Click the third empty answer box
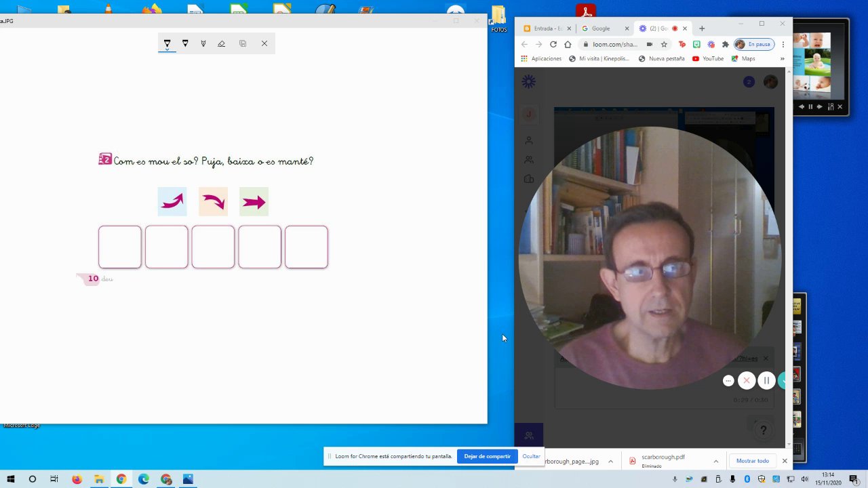This screenshot has height=488, width=868. click(x=213, y=247)
